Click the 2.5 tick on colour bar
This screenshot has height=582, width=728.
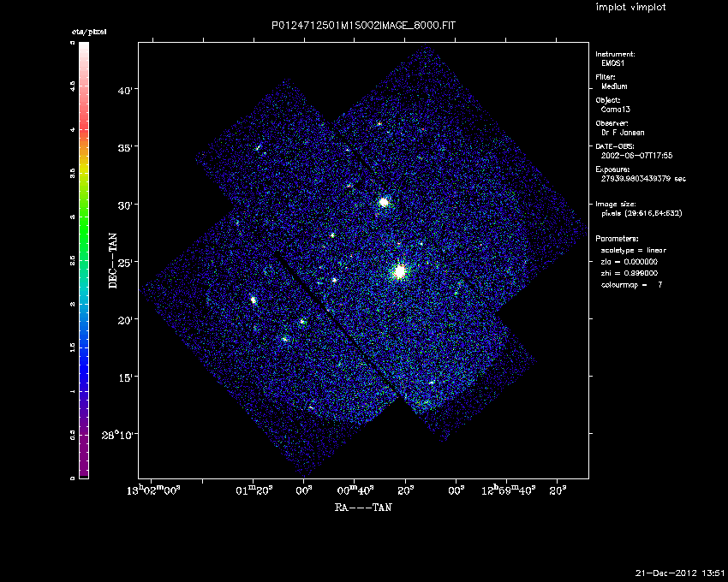pyautogui.click(x=73, y=260)
